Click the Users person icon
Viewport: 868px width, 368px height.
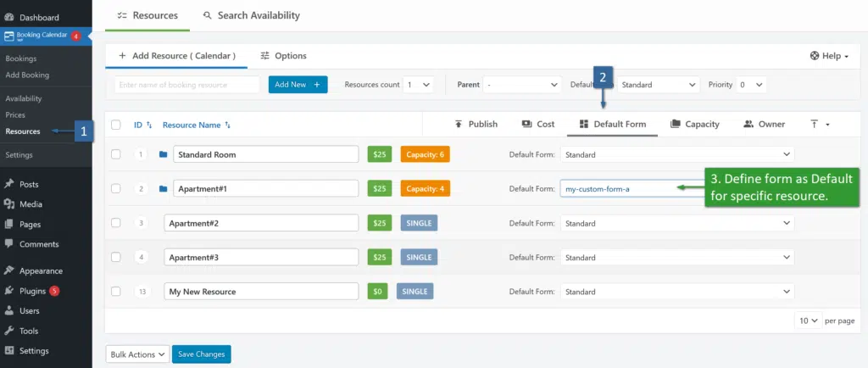[x=8, y=310]
